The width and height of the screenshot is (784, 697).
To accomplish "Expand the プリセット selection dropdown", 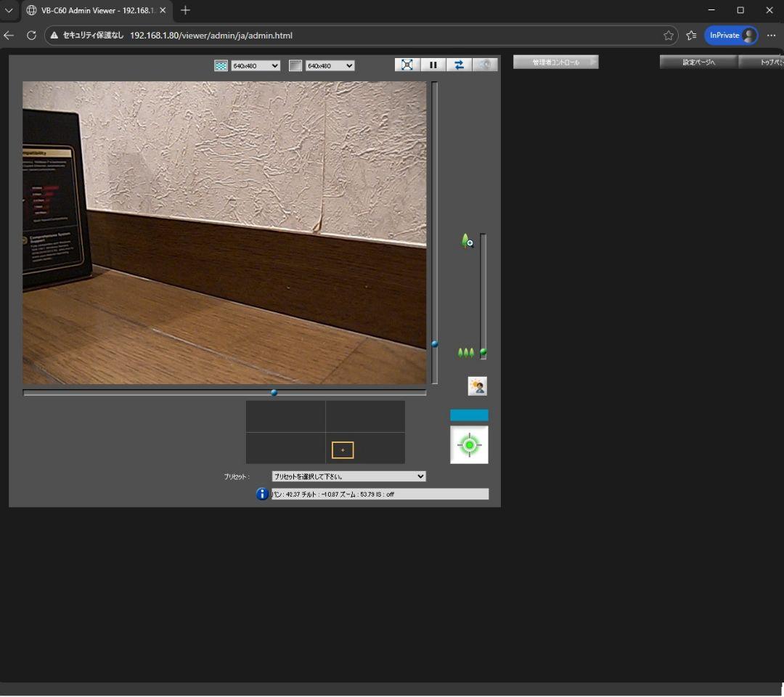I will 348,476.
